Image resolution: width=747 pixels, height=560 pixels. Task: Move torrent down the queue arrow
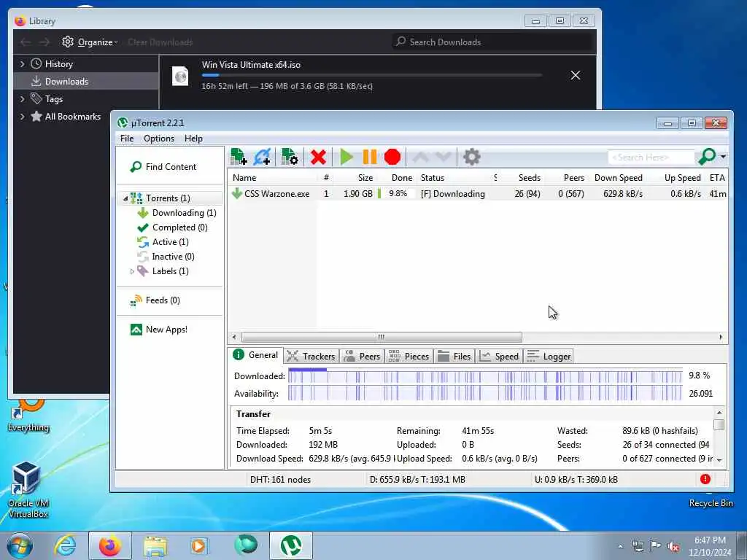(x=443, y=157)
